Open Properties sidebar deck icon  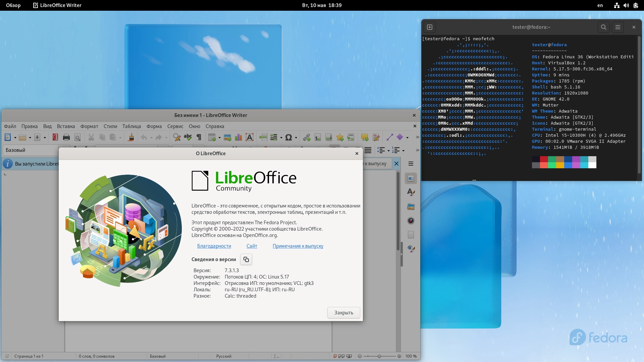pos(411,179)
